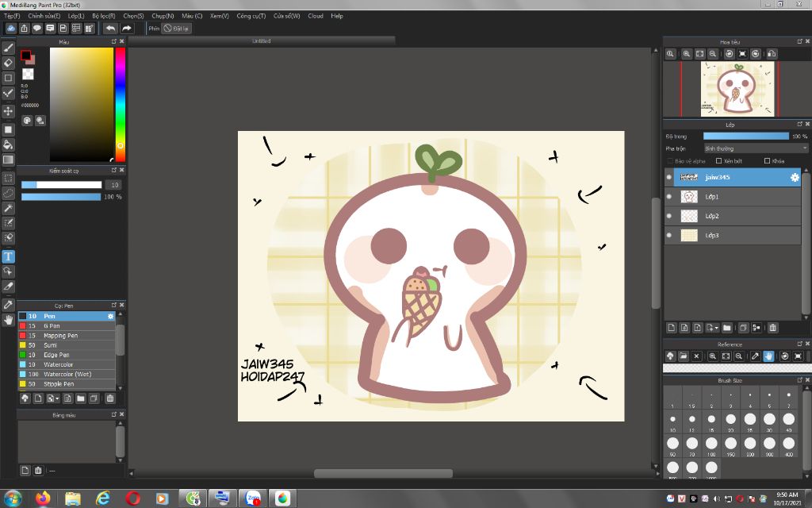
Task: Select the Move tool
Action: tap(8, 111)
